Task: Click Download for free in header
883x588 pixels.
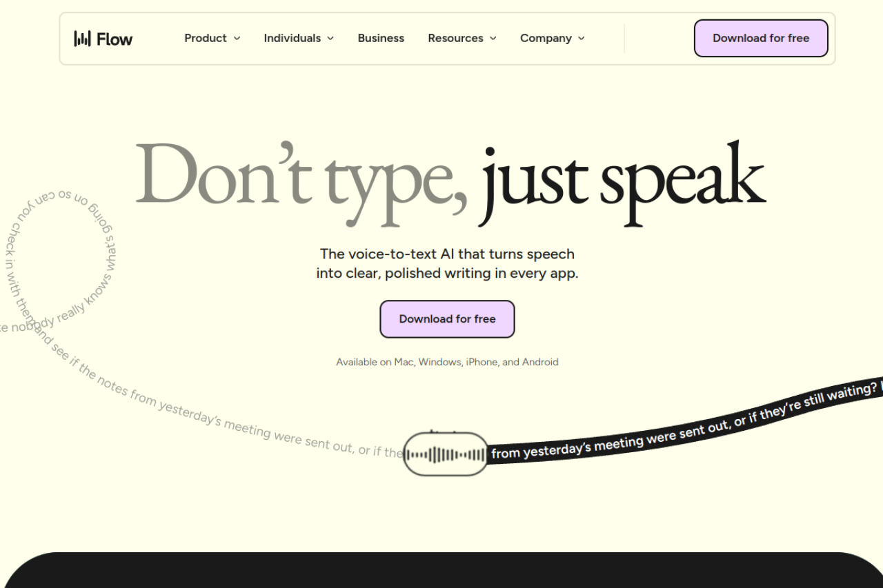Action: point(761,39)
